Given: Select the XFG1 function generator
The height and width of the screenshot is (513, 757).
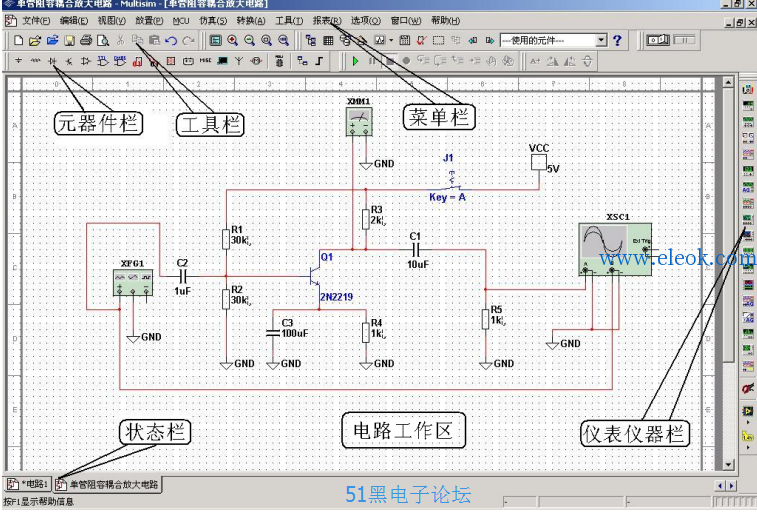Looking at the screenshot, I should coord(133,282).
